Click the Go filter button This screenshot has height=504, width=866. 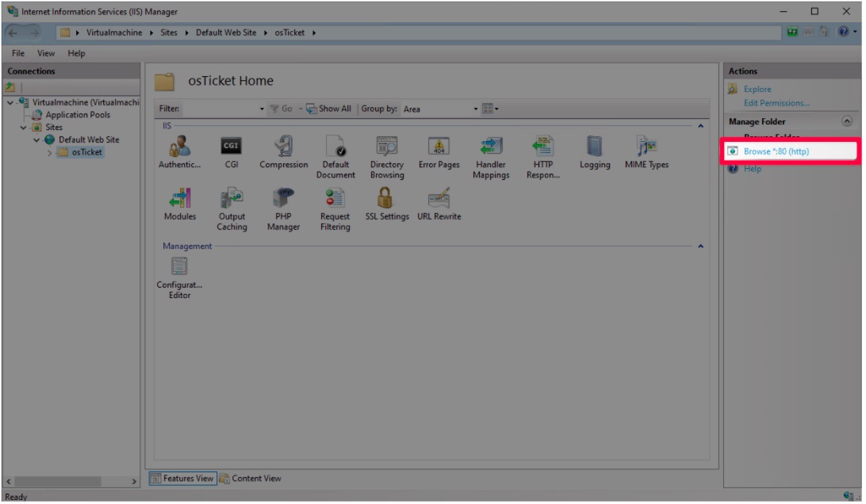point(281,109)
